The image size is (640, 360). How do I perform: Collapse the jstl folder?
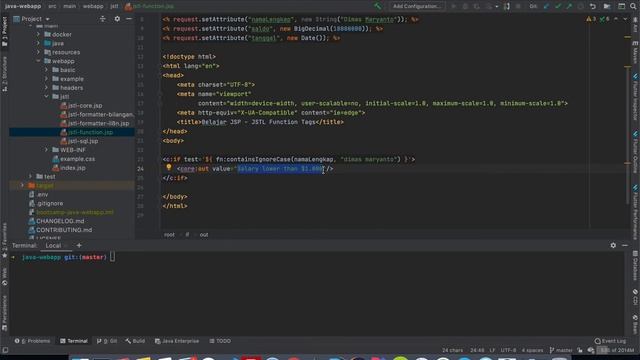[x=46, y=97]
